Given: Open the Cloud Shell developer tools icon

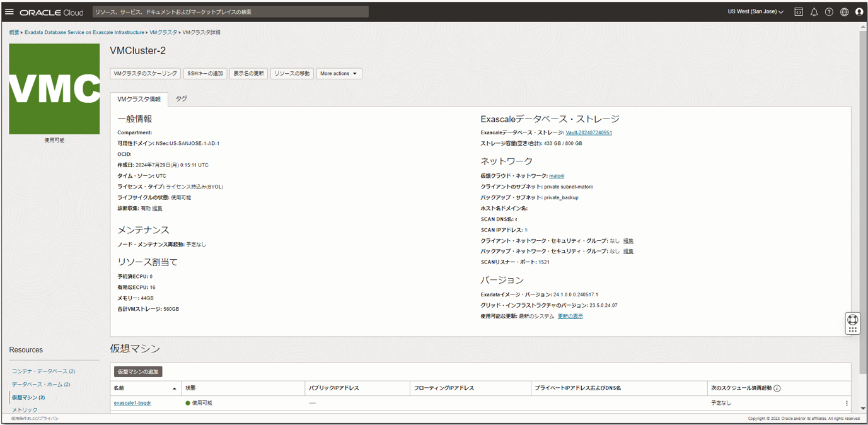Looking at the screenshot, I should pos(799,12).
